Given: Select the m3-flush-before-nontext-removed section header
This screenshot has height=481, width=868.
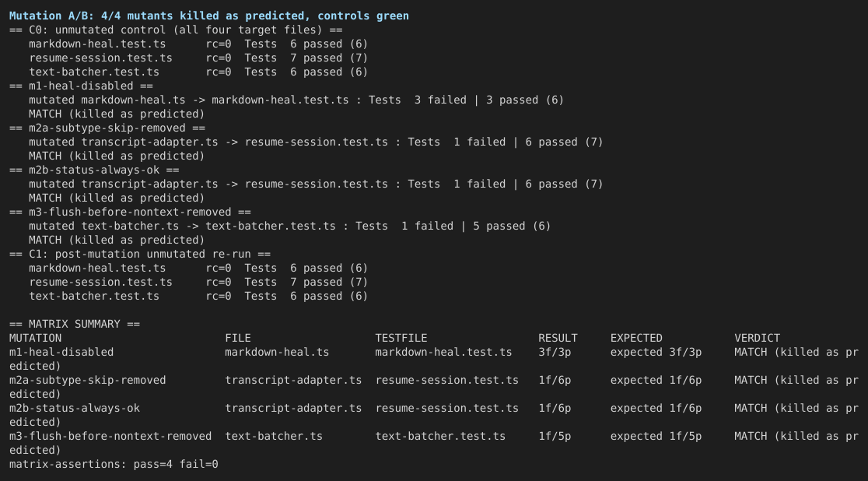Looking at the screenshot, I should (130, 212).
